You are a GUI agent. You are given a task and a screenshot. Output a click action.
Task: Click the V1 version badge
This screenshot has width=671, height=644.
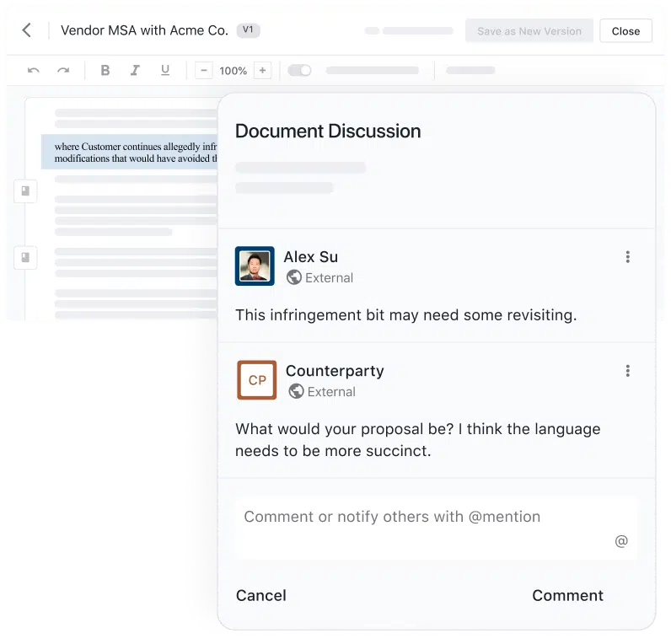coord(248,30)
